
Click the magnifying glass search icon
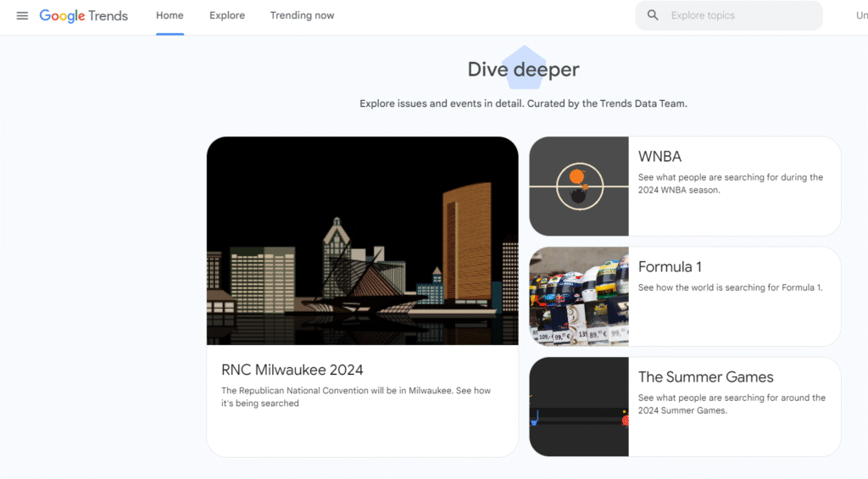(x=653, y=15)
